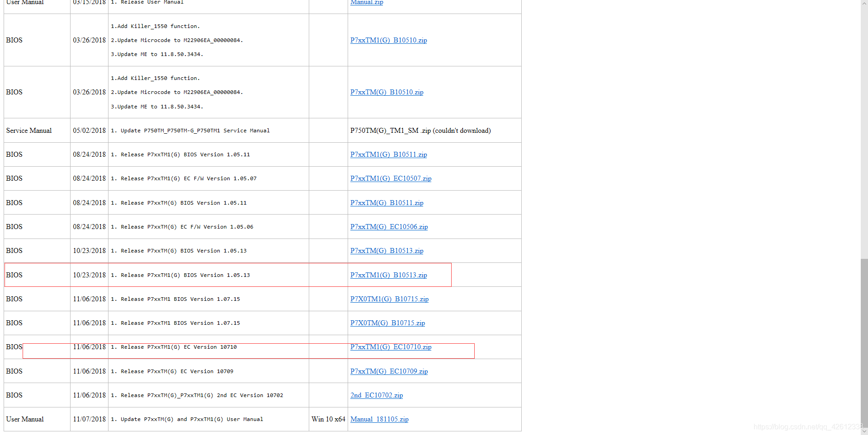Open the P7xxTM1(G)_B10511.zip link
Screen dimensions: 868x435
click(388, 154)
